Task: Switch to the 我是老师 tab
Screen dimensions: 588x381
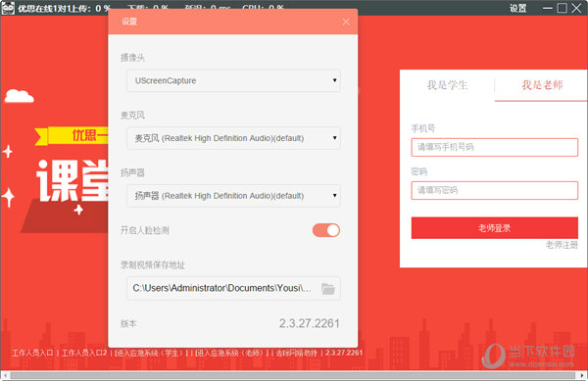Action: pyautogui.click(x=542, y=85)
